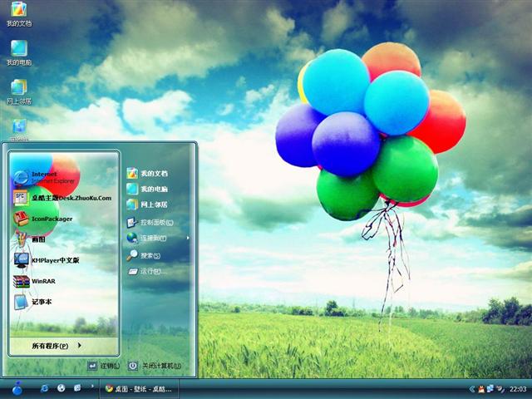Open the 网上邻居 desktop icon
The height and width of the screenshot is (399, 532).
coord(19,91)
